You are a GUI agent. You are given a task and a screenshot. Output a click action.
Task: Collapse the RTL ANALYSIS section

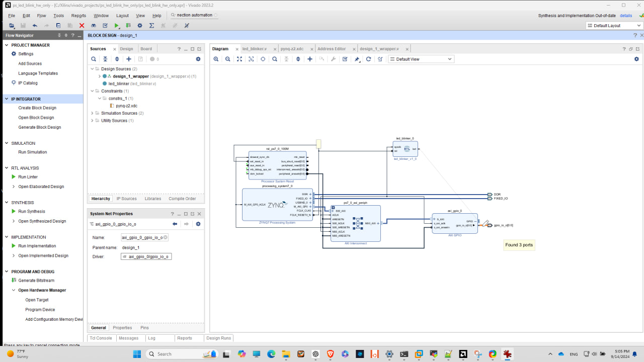7,168
